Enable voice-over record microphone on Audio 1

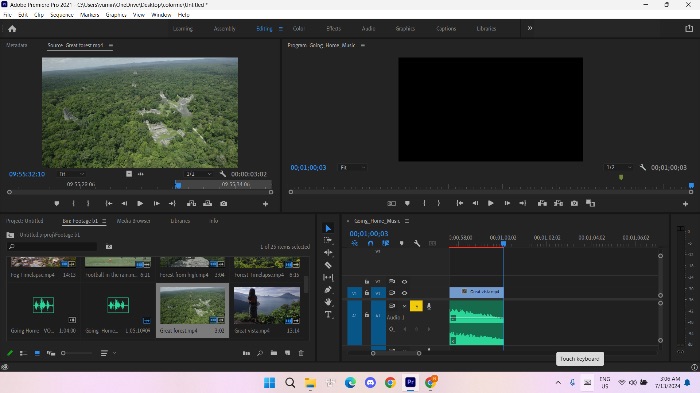point(429,306)
